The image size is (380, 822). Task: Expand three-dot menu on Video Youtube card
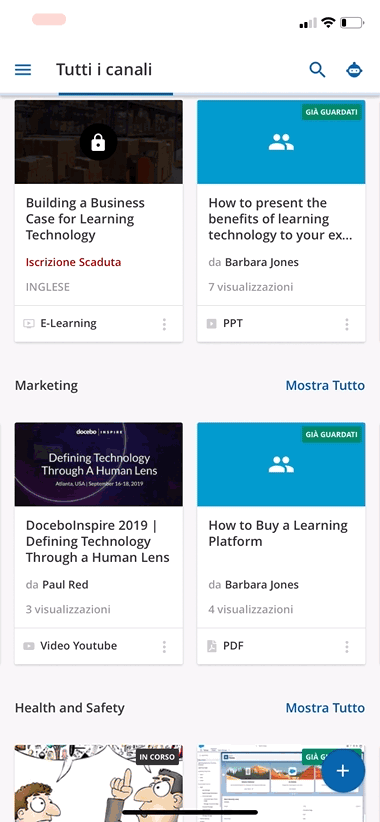pos(164,646)
